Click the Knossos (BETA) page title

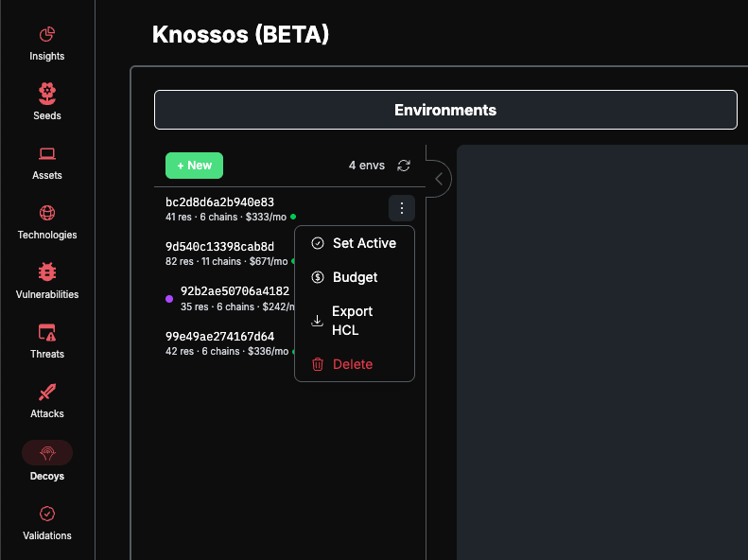point(240,34)
